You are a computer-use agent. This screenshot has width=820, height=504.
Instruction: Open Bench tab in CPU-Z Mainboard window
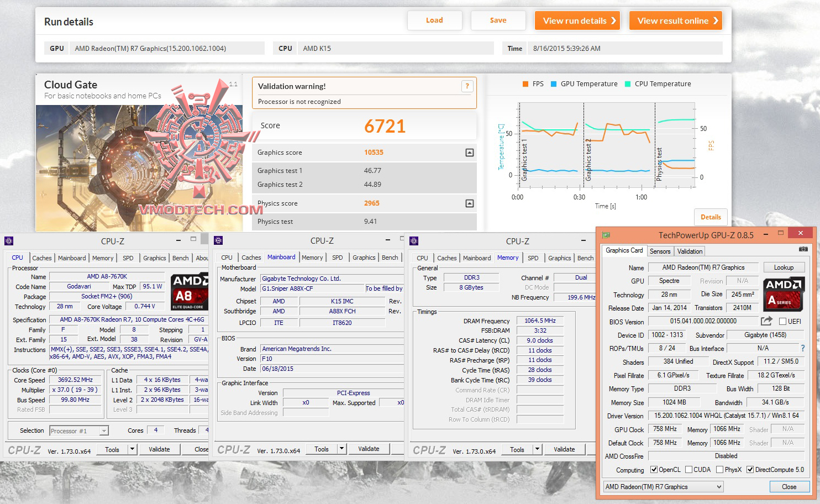click(390, 258)
